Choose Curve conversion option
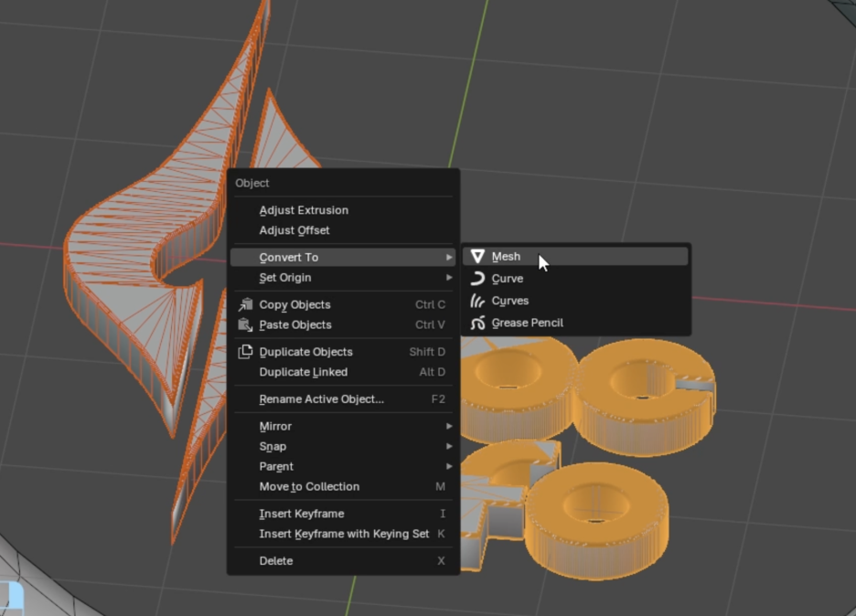Image resolution: width=856 pixels, height=616 pixels. pos(575,279)
